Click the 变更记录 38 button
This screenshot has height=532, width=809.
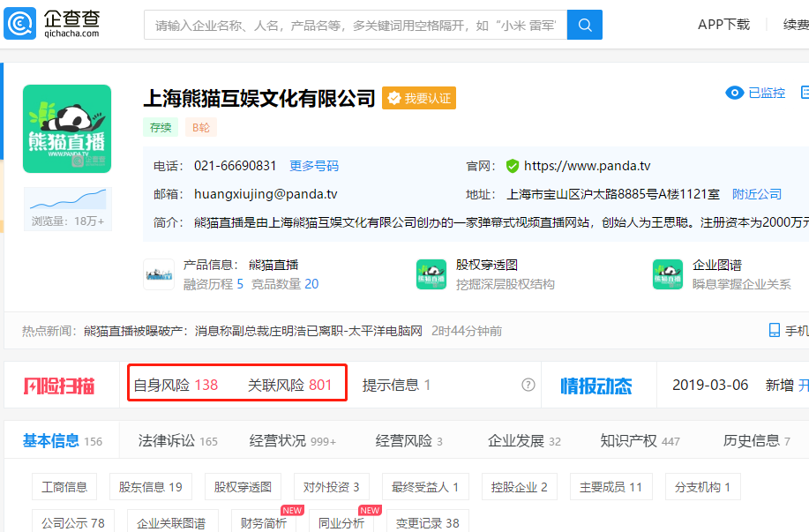coord(428,521)
